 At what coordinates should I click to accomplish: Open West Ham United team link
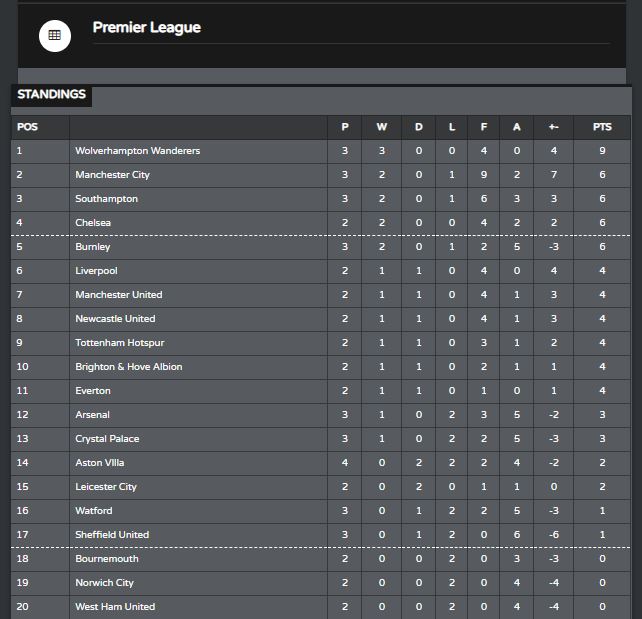[x=115, y=607]
